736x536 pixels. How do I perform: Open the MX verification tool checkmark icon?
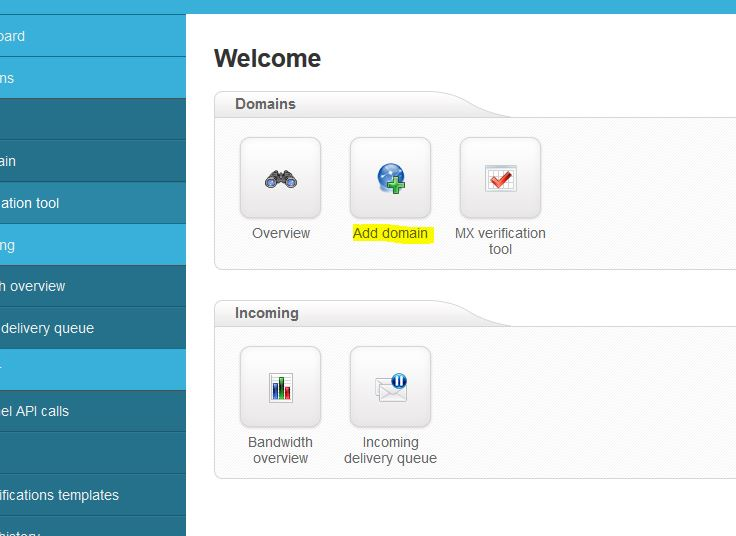(x=500, y=178)
